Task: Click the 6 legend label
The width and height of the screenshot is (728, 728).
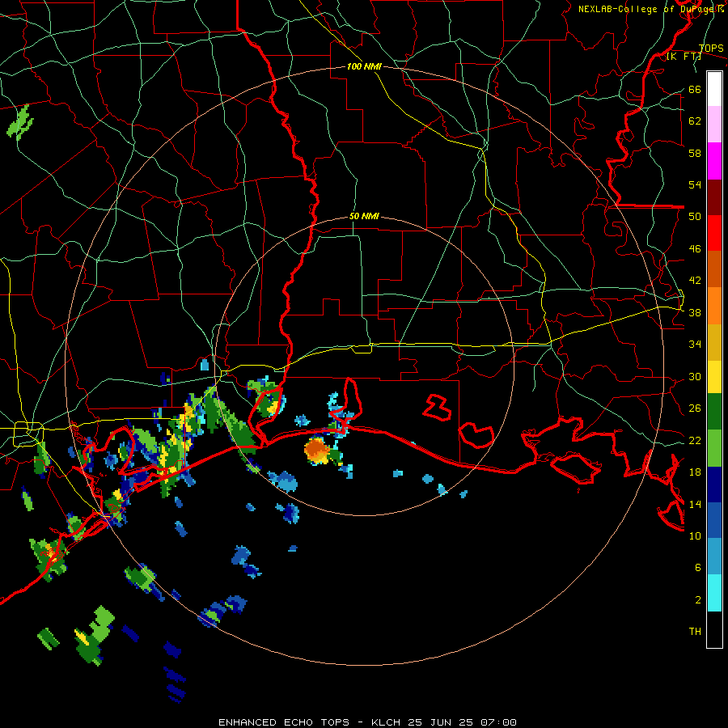Action: [698, 568]
